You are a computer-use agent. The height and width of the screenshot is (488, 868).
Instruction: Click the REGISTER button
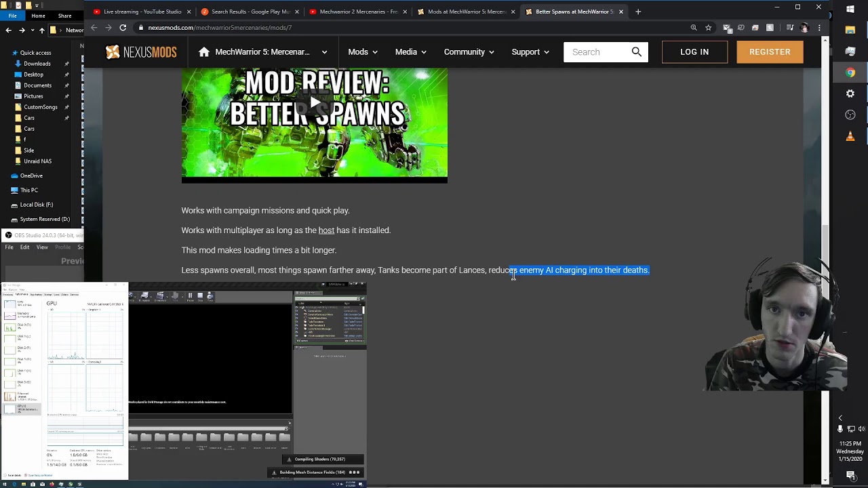(x=770, y=52)
